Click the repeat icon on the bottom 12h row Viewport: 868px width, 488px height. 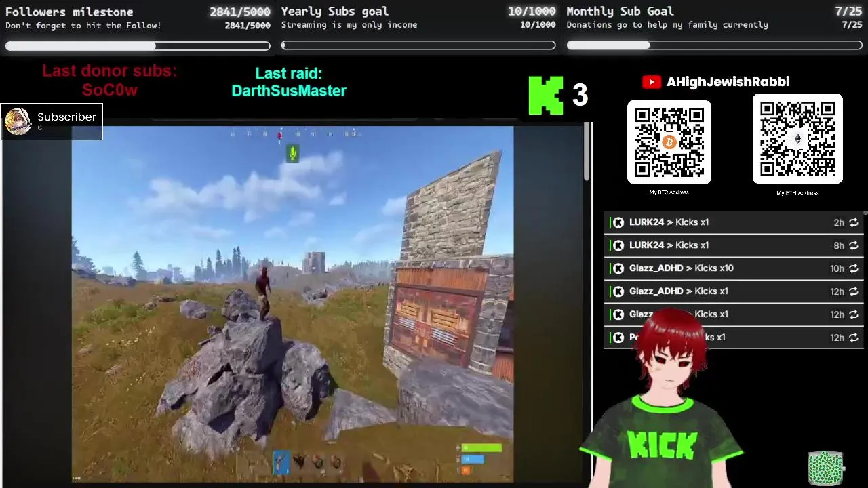click(x=854, y=338)
